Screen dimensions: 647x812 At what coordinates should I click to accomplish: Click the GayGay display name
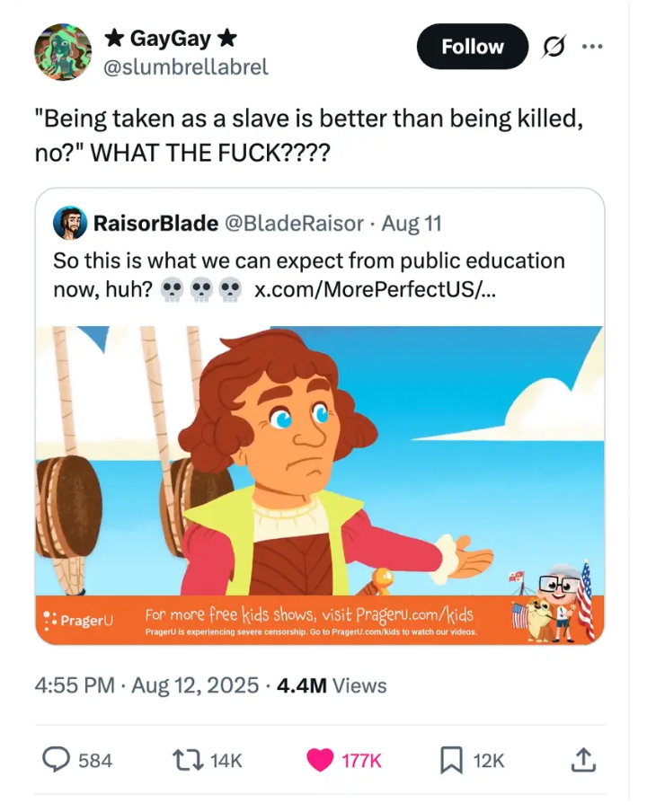[x=171, y=38]
